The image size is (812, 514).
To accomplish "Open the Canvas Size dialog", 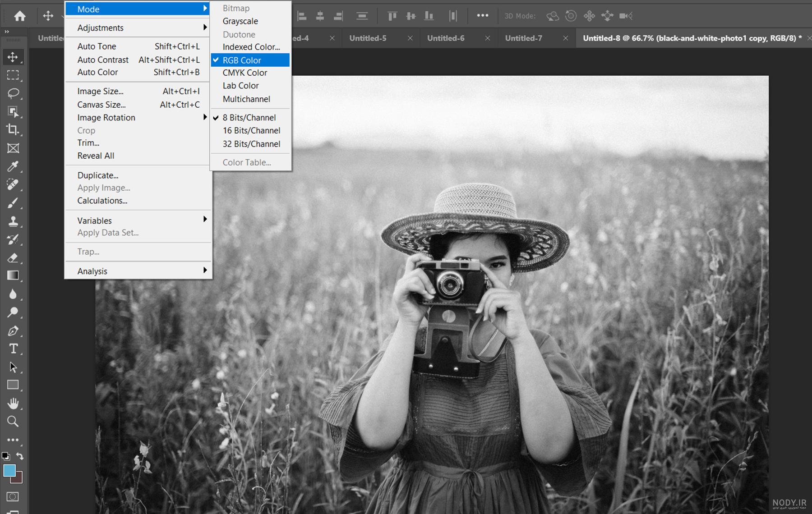I will 138,105.
